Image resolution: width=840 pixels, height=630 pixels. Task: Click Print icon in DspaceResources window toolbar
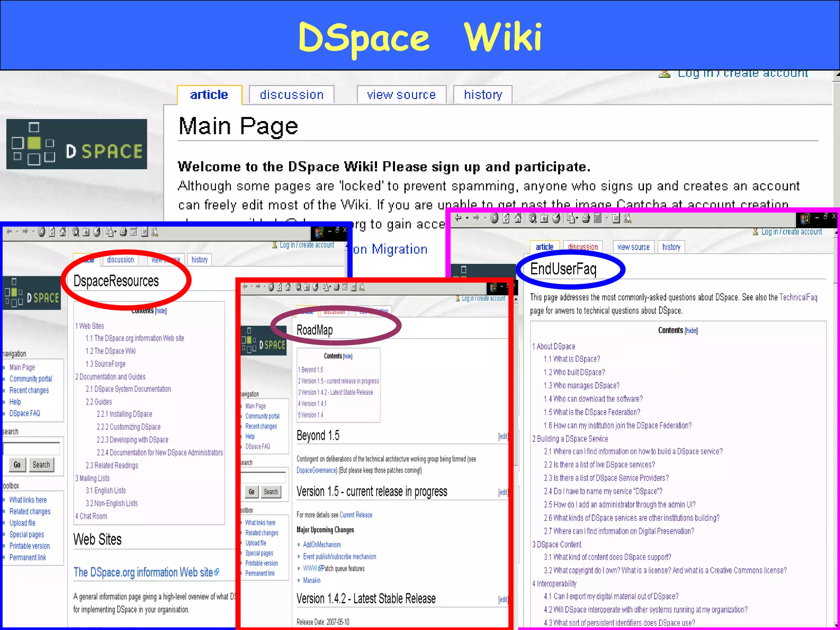pos(123,232)
